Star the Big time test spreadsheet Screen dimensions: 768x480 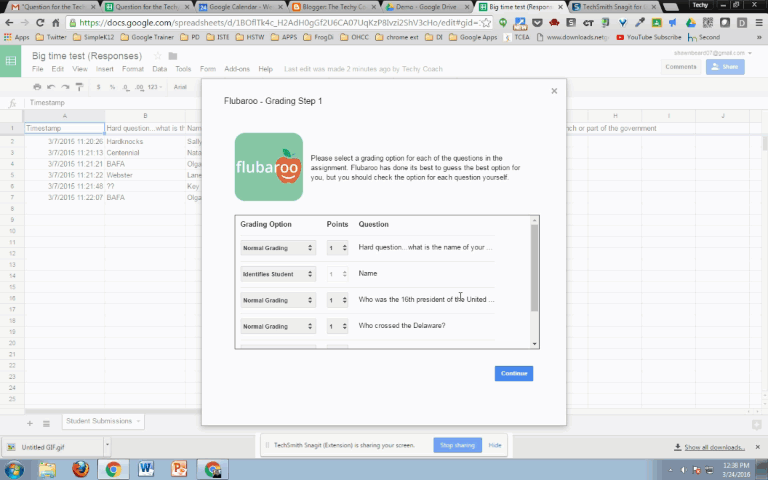[x=157, y=56]
